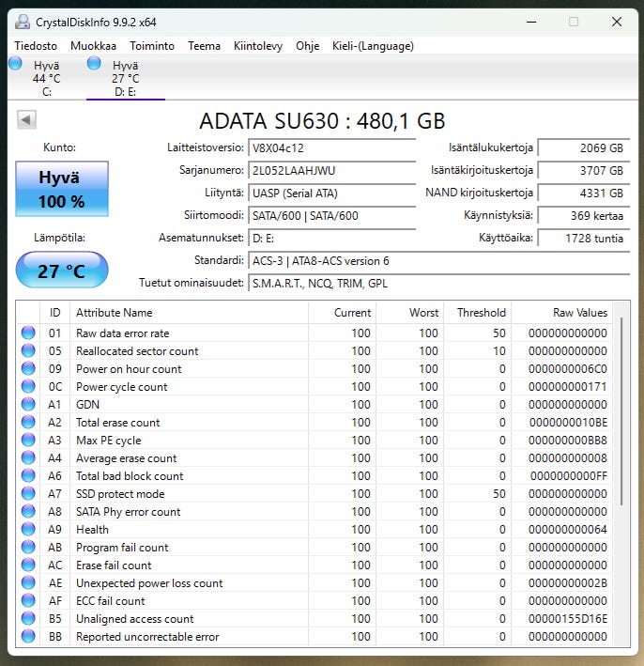The image size is (644, 666).
Task: Open the Kieli-(Language) menu
Action: [x=373, y=46]
